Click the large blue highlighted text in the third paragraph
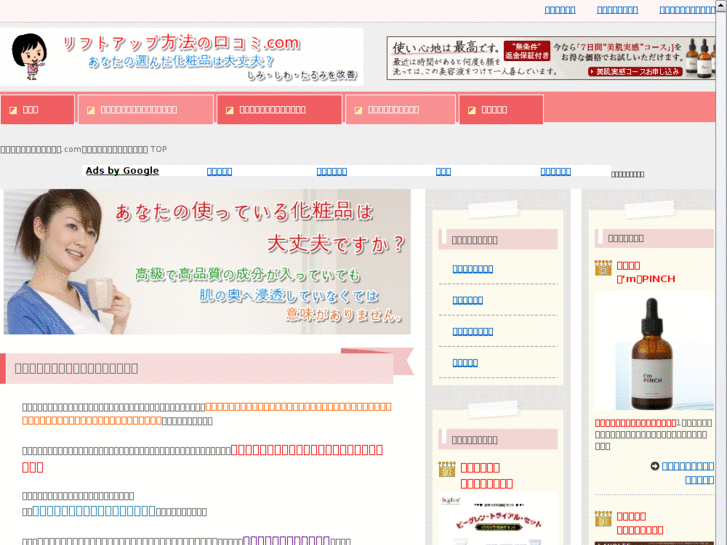727x545 pixels. point(94,511)
